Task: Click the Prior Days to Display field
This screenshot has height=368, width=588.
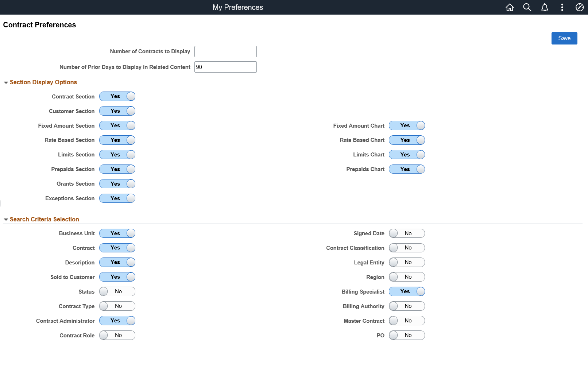Action: (225, 67)
